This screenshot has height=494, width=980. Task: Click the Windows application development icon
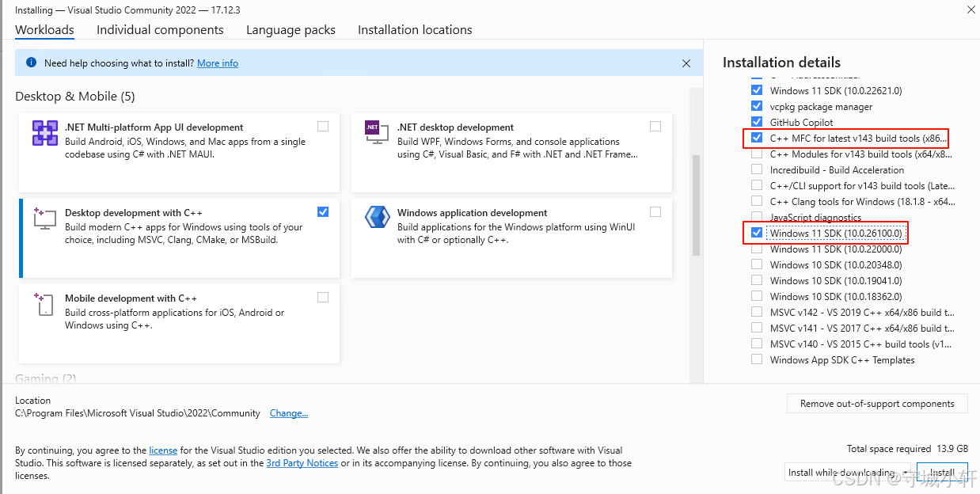tap(377, 218)
